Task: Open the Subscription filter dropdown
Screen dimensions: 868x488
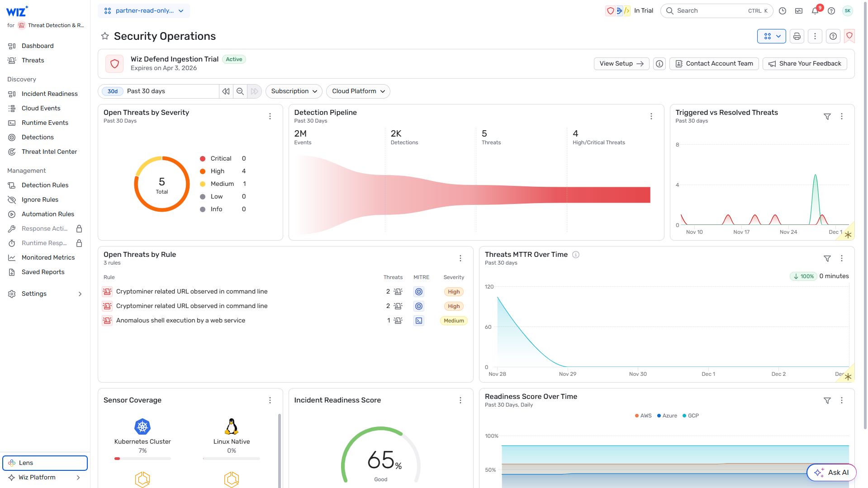Action: pos(294,91)
